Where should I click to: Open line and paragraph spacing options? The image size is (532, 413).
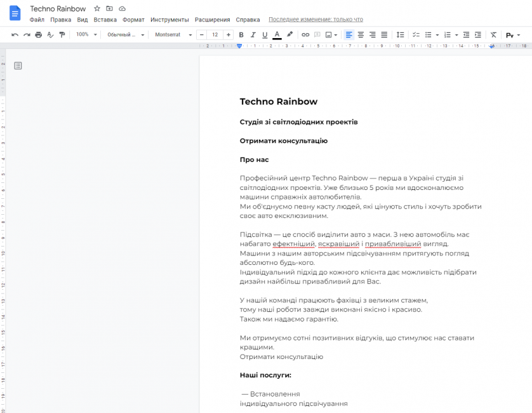click(x=401, y=35)
